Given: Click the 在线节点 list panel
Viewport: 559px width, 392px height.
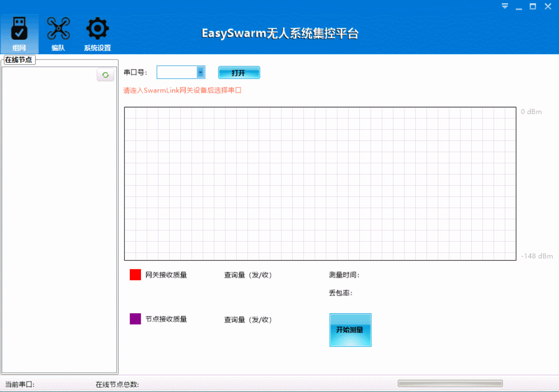Looking at the screenshot, I should point(60,220).
